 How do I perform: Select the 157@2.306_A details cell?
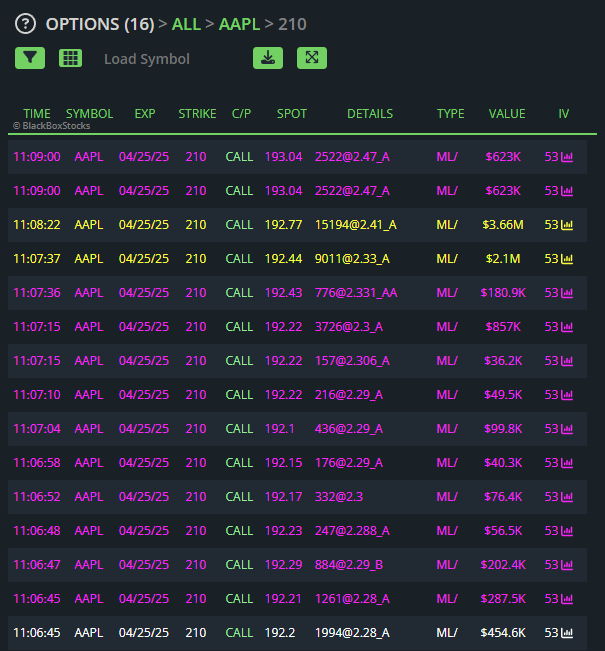pos(352,361)
